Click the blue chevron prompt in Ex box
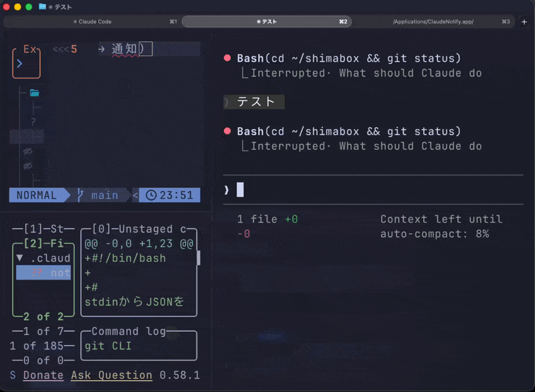The width and height of the screenshot is (535, 392). 20,64
